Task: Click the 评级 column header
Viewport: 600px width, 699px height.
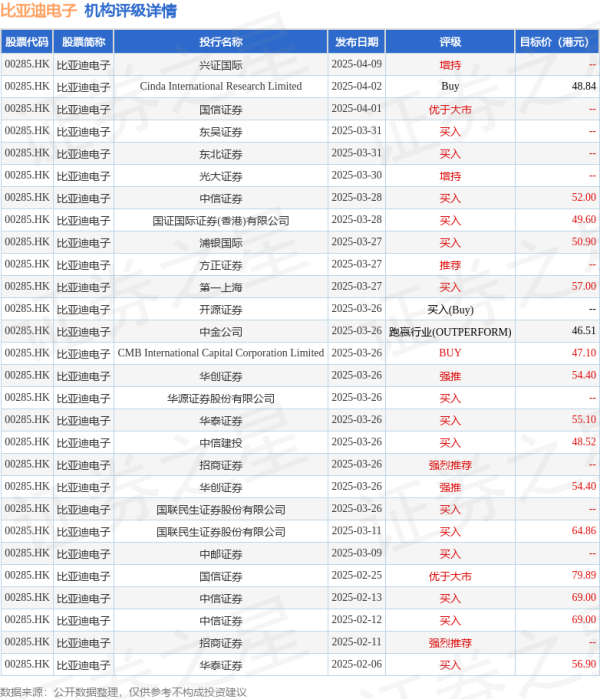Action: click(450, 42)
